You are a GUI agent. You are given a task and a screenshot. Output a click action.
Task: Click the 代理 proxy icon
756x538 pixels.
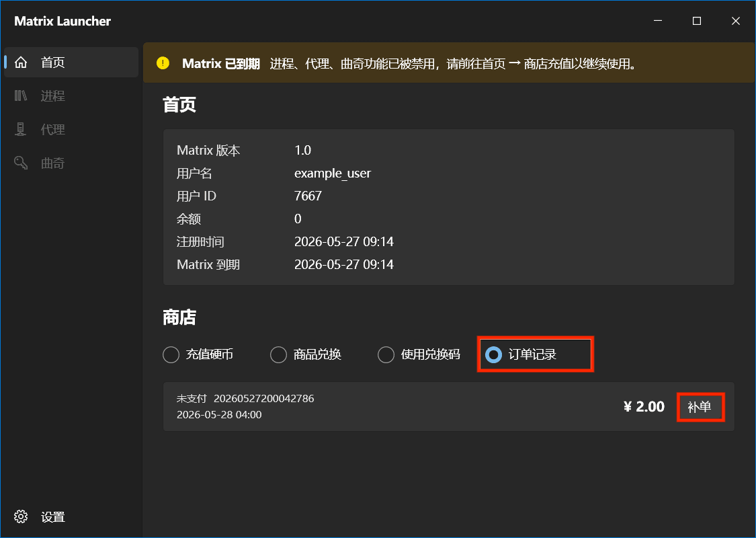(x=21, y=129)
